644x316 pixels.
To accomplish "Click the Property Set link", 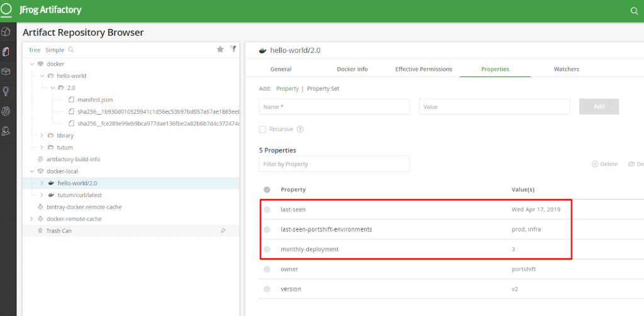I will pyautogui.click(x=323, y=89).
